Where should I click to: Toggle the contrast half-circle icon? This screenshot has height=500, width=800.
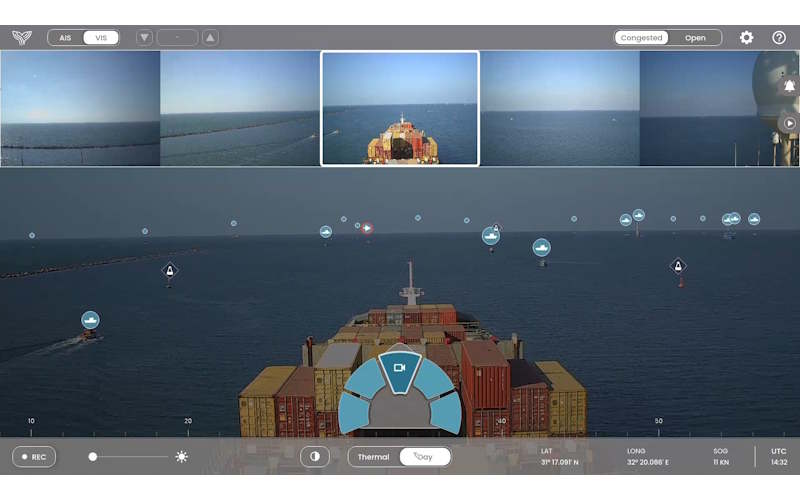pyautogui.click(x=314, y=456)
